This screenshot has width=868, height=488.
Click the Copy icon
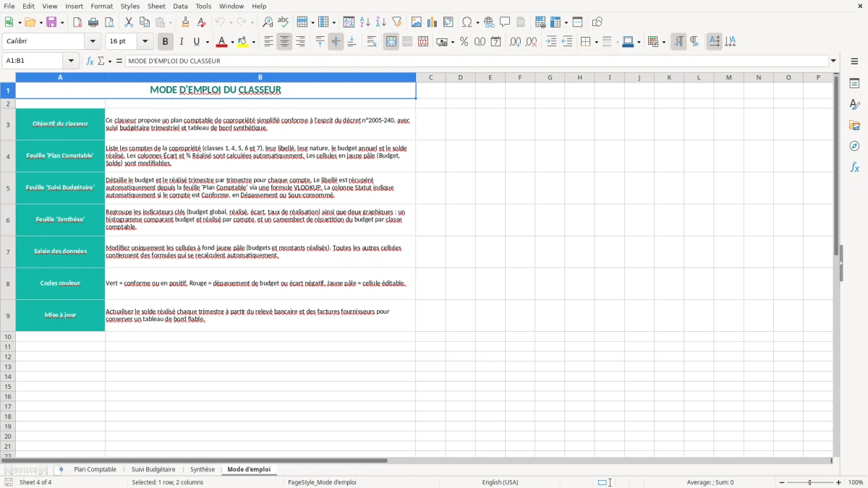(145, 22)
